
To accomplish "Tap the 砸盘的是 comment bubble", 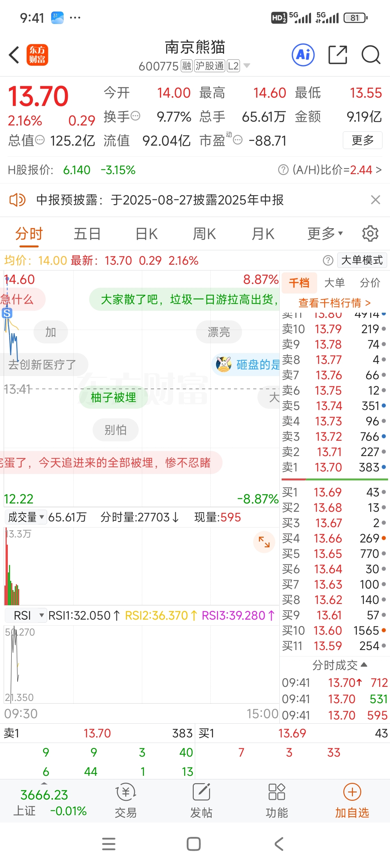I will pos(246,364).
